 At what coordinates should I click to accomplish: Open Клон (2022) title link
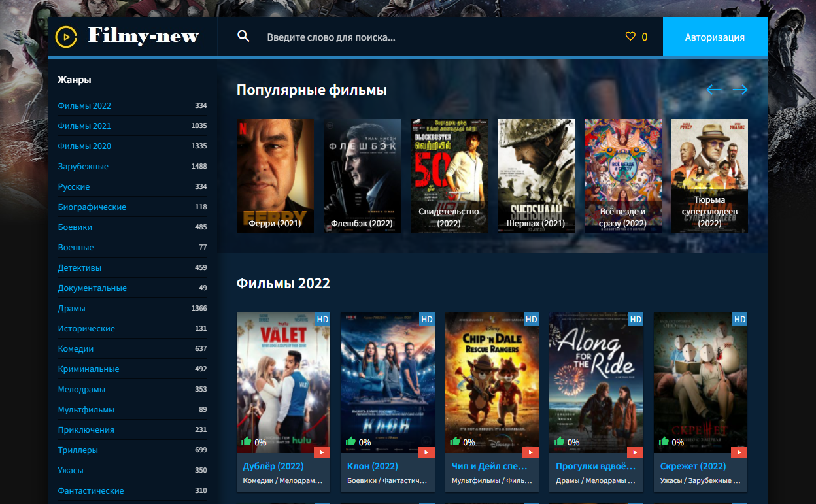click(x=373, y=466)
